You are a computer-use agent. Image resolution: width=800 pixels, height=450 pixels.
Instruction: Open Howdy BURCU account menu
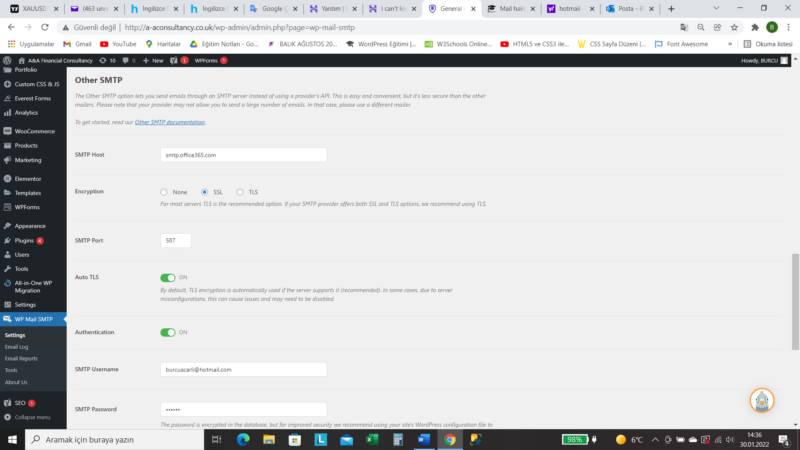point(764,60)
